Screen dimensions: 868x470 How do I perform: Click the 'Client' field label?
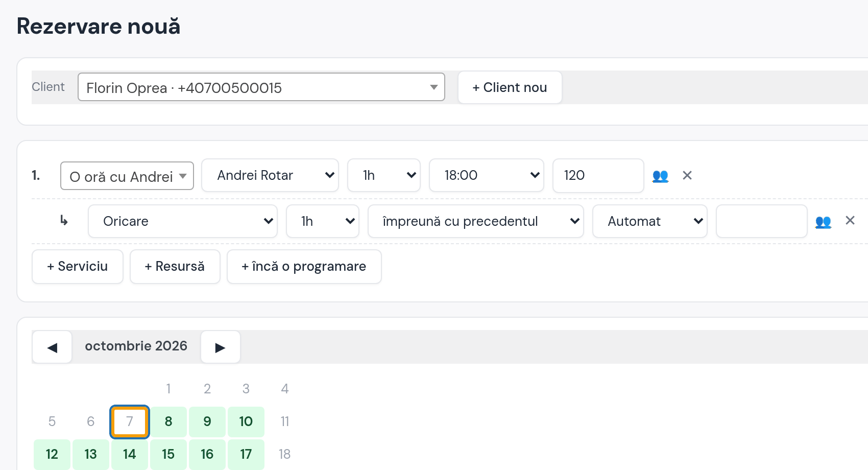tap(48, 87)
